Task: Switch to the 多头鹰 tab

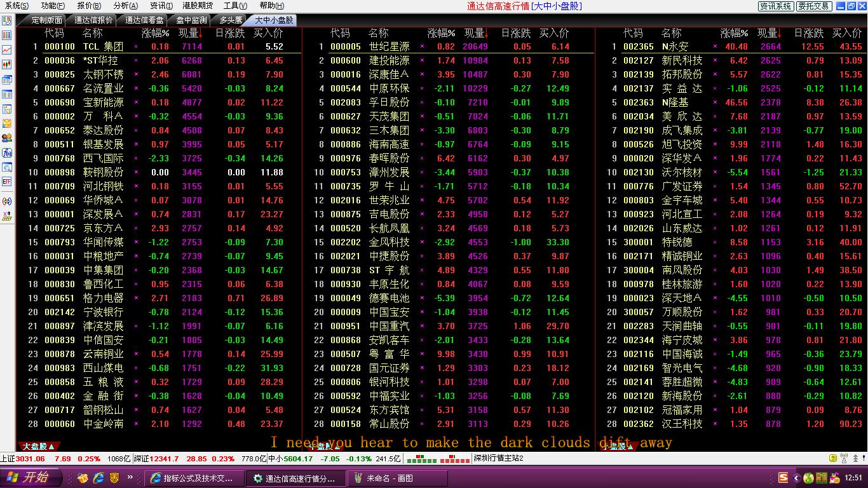Action: tap(231, 20)
